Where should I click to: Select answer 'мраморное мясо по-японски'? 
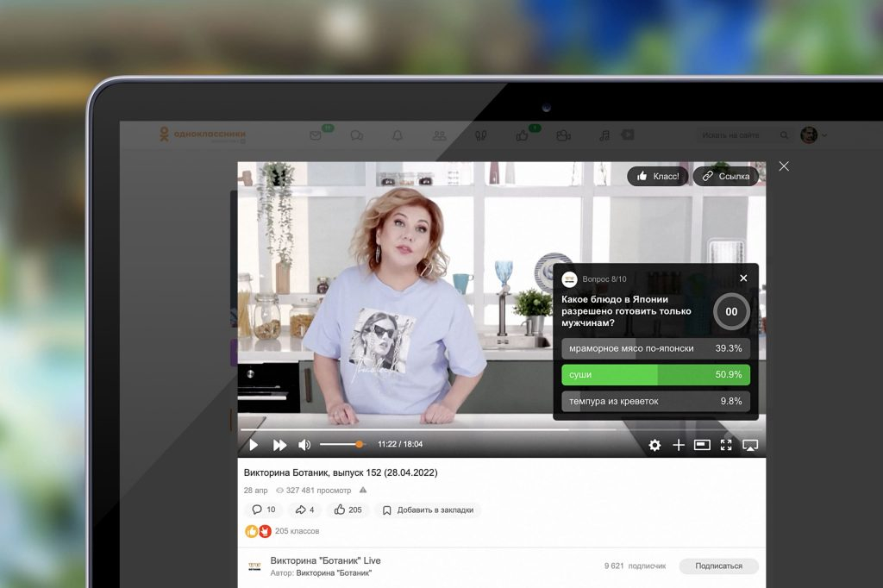(x=655, y=348)
